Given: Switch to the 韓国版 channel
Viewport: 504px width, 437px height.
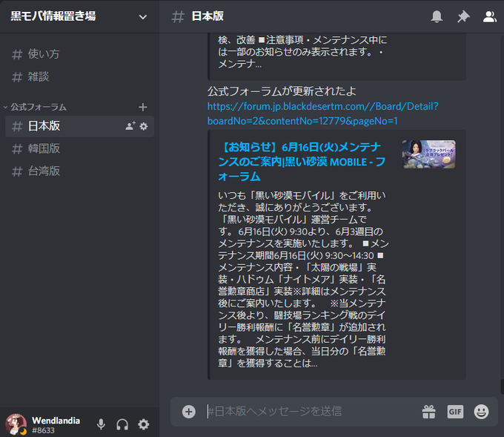Looking at the screenshot, I should tap(80, 148).
